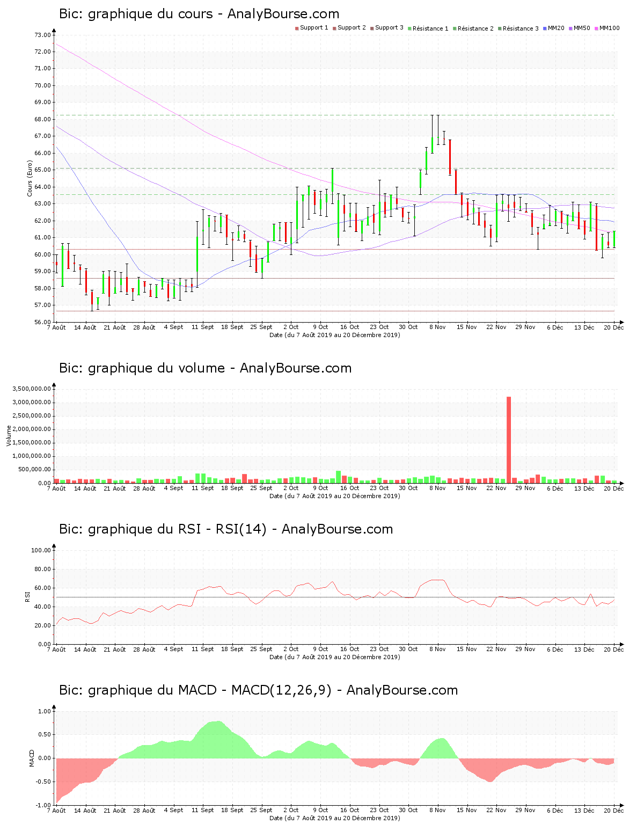The height and width of the screenshot is (832, 644).
Task: Click the '73.00' price axis value
Action: point(42,35)
